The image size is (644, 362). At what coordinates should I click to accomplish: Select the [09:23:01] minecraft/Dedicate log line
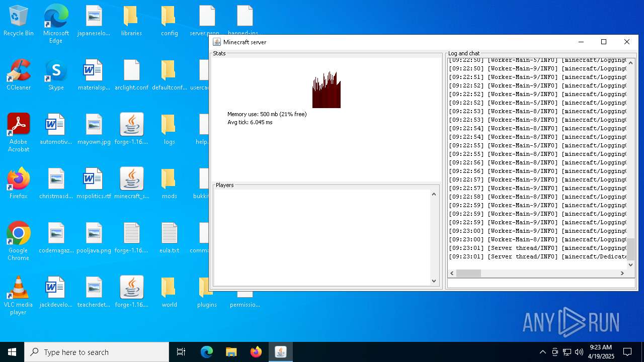(x=537, y=256)
